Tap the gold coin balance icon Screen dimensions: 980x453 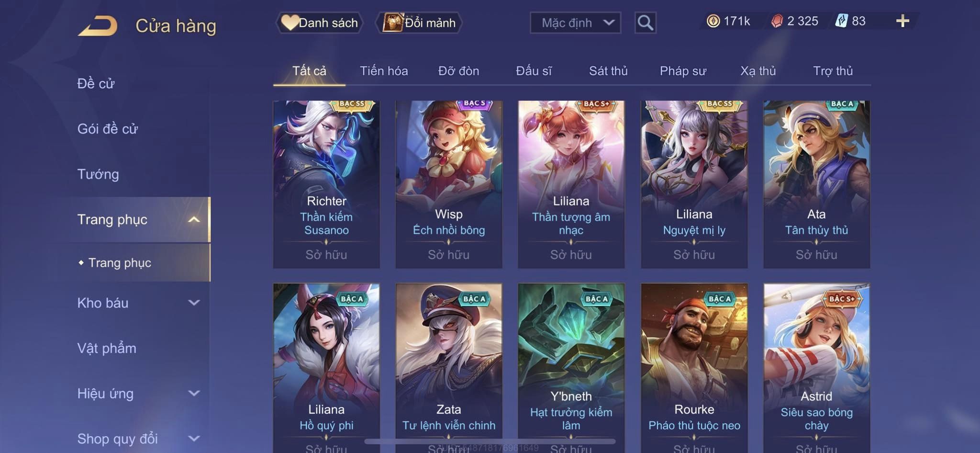pos(713,21)
